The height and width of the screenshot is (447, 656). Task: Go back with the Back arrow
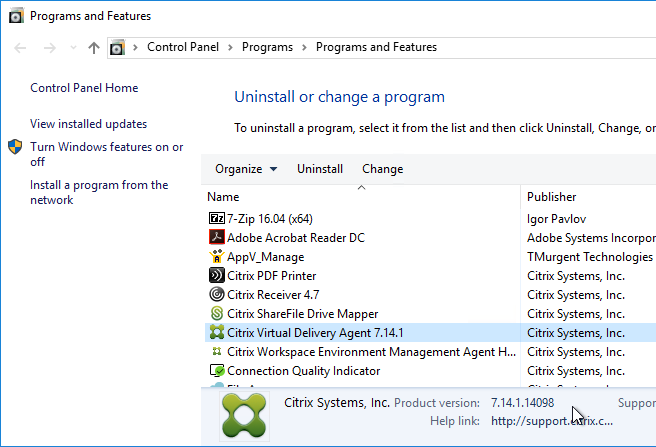coord(20,48)
